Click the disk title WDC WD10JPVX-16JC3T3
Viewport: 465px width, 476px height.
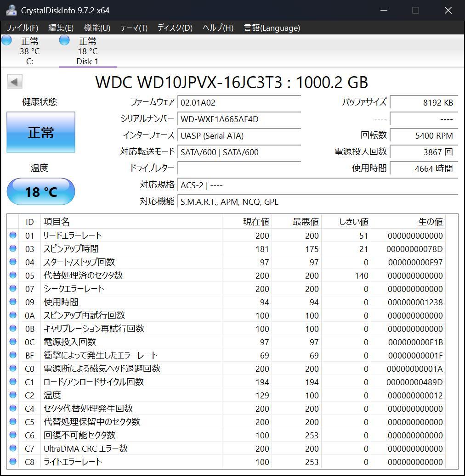[232, 82]
